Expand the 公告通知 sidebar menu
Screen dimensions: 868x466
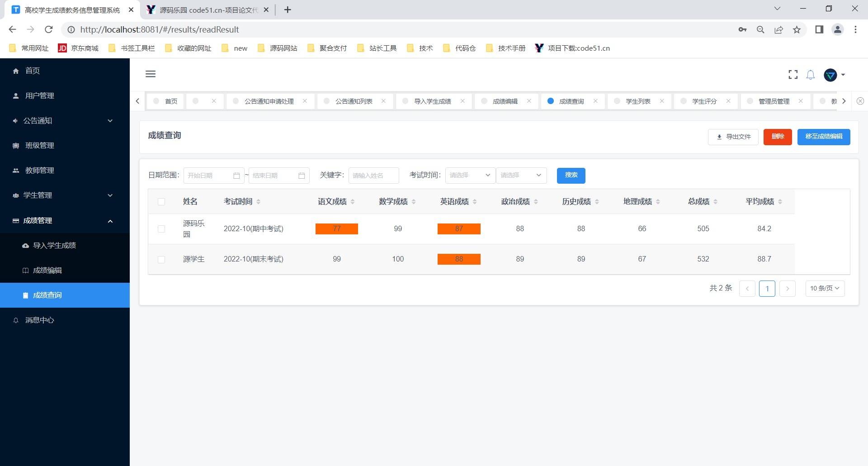65,121
